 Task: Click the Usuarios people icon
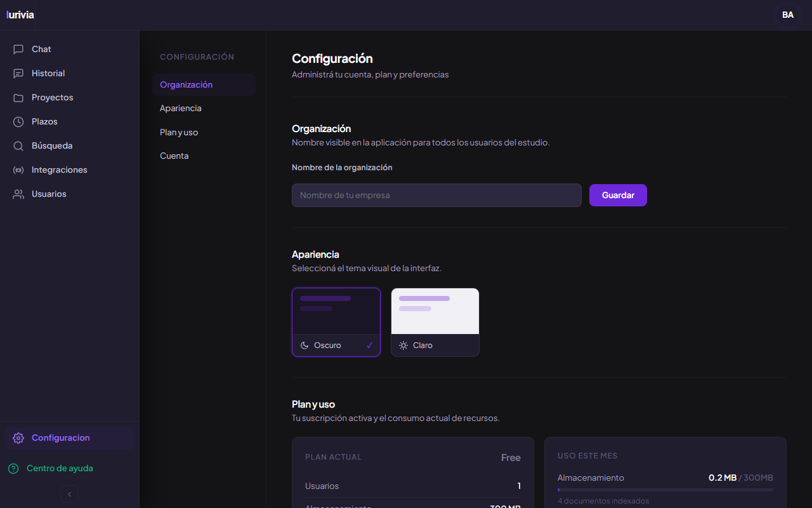pyautogui.click(x=18, y=194)
